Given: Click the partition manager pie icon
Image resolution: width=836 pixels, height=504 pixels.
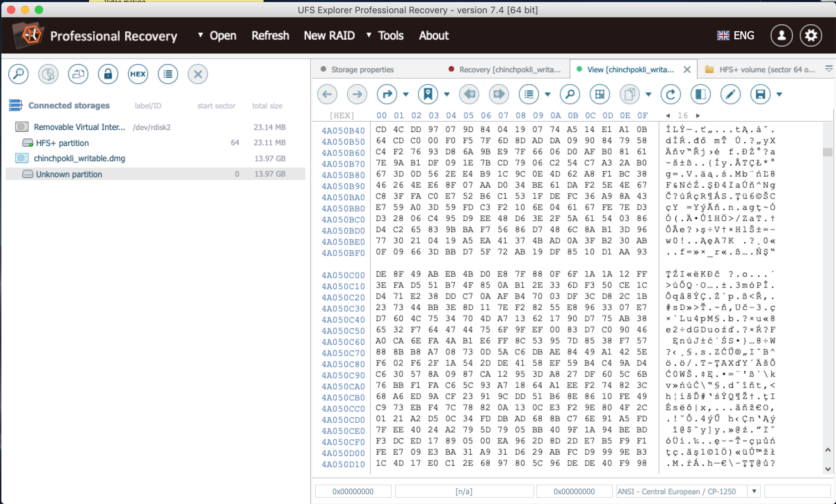Looking at the screenshot, I should point(48,74).
